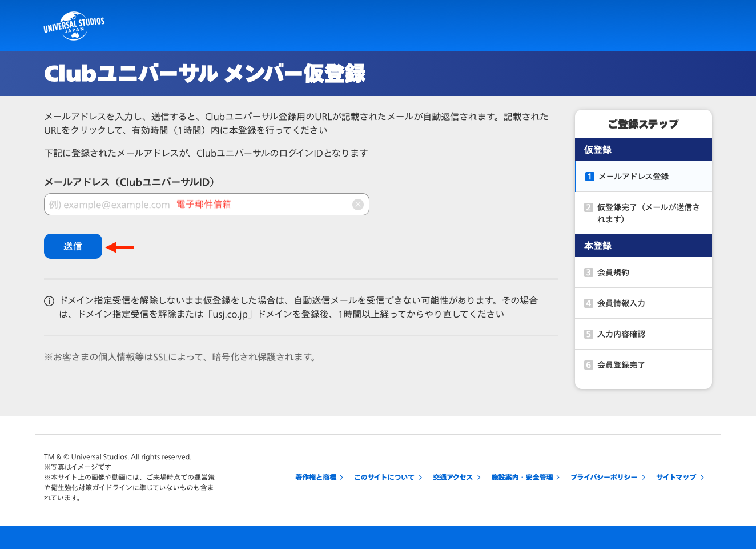756x549 pixels.
Task: Click the chevron after 交通アクセス
Action: [478, 478]
